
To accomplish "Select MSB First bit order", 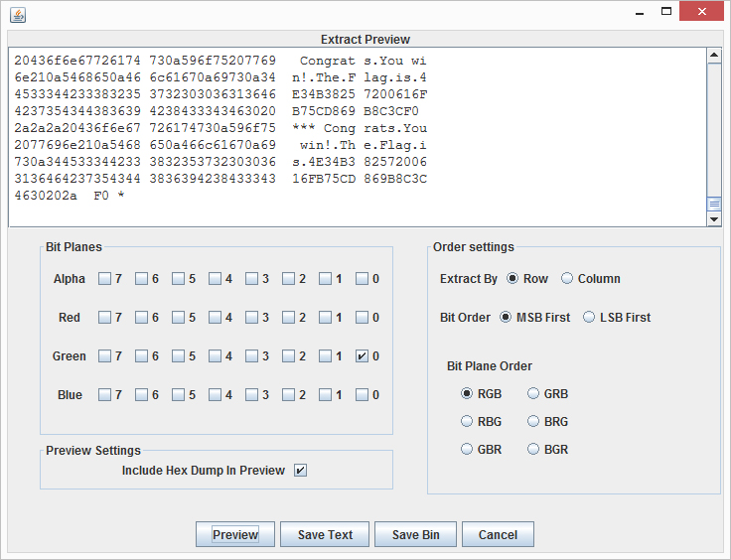I will [x=507, y=318].
